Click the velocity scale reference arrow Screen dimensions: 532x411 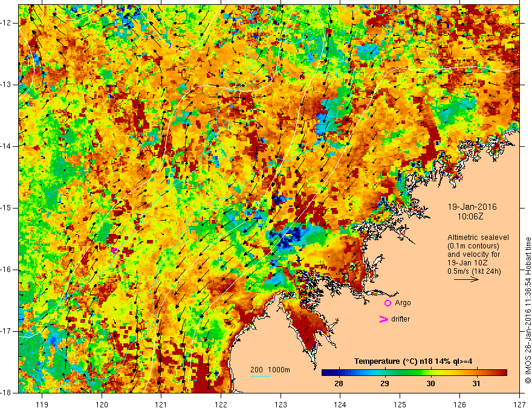pyautogui.click(x=466, y=279)
